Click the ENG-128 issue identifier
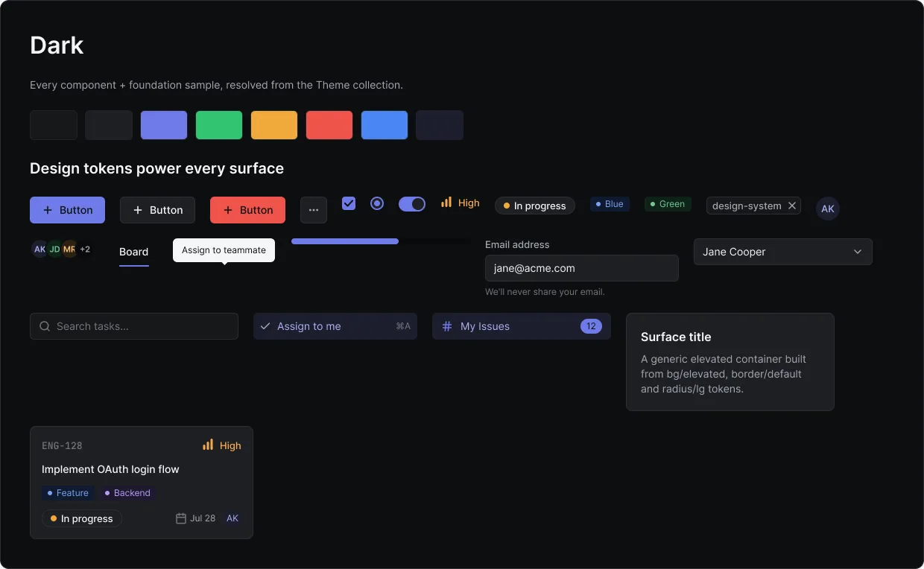Image resolution: width=924 pixels, height=569 pixels. 62,446
